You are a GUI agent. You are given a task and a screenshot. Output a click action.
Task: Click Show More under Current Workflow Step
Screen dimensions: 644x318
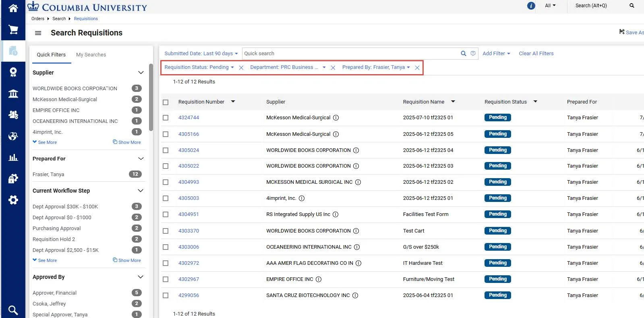coord(127,260)
